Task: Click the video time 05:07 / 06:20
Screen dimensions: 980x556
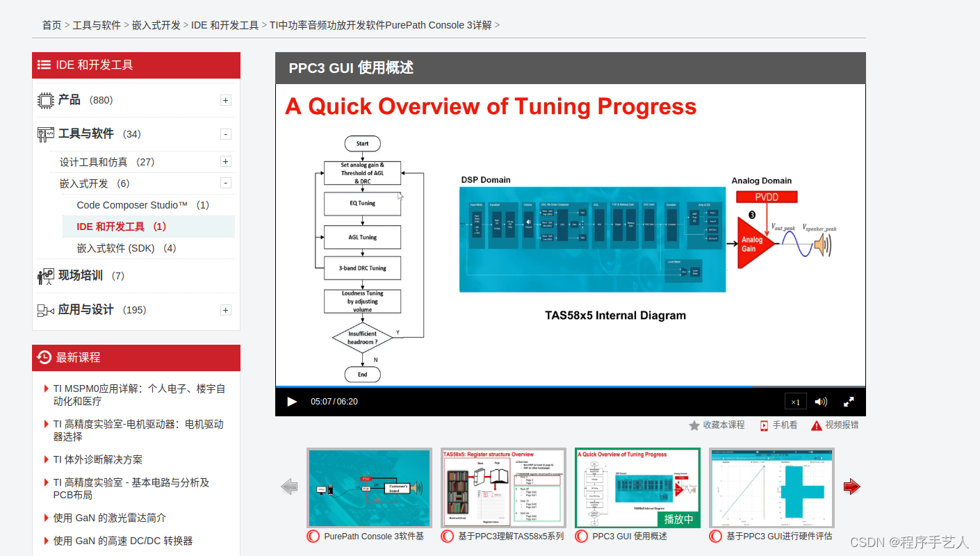Action: coord(334,402)
